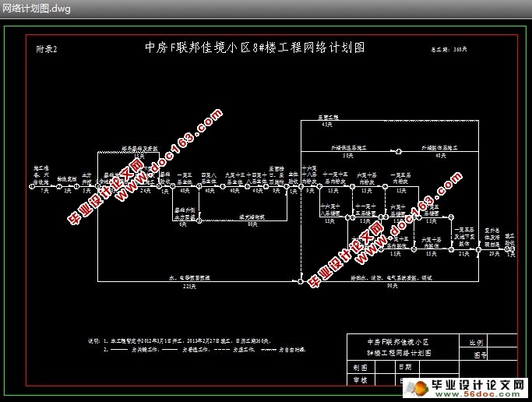Viewport: 532px width, 402px height.
Task: Click 8#楼工程网络计划图 in the title block
Action: 399,353
